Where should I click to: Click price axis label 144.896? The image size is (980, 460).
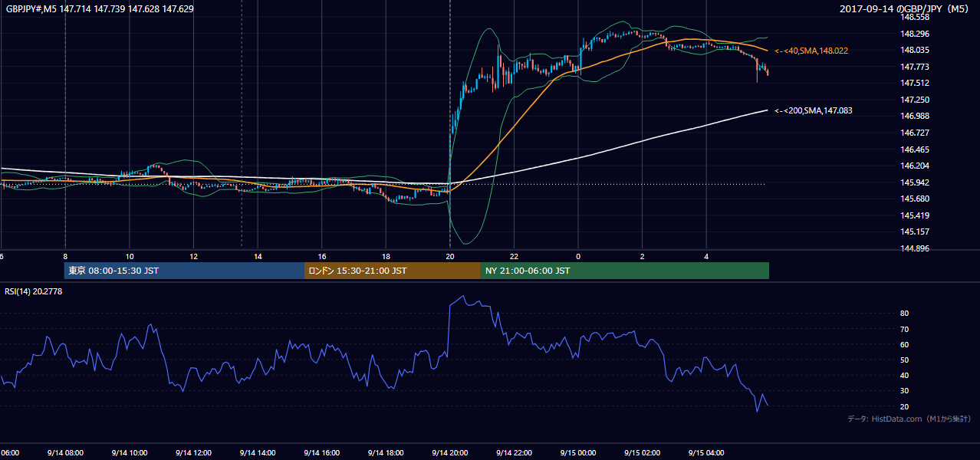tap(914, 248)
